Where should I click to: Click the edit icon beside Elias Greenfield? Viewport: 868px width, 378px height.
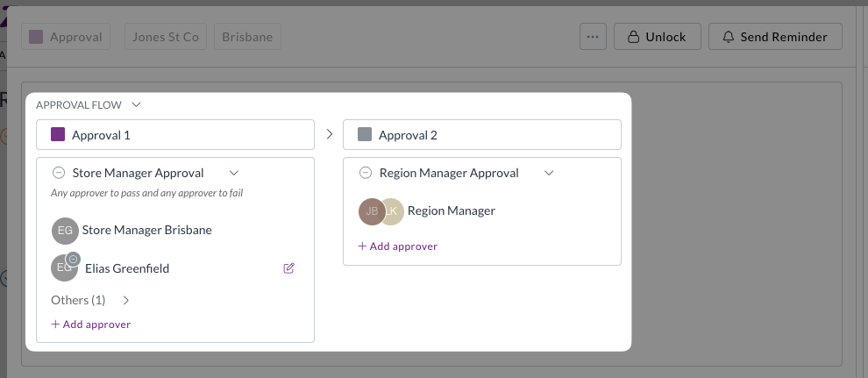tap(289, 268)
